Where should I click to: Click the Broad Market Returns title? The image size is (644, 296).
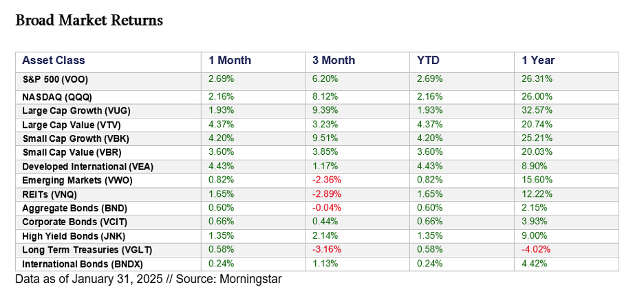pyautogui.click(x=89, y=21)
